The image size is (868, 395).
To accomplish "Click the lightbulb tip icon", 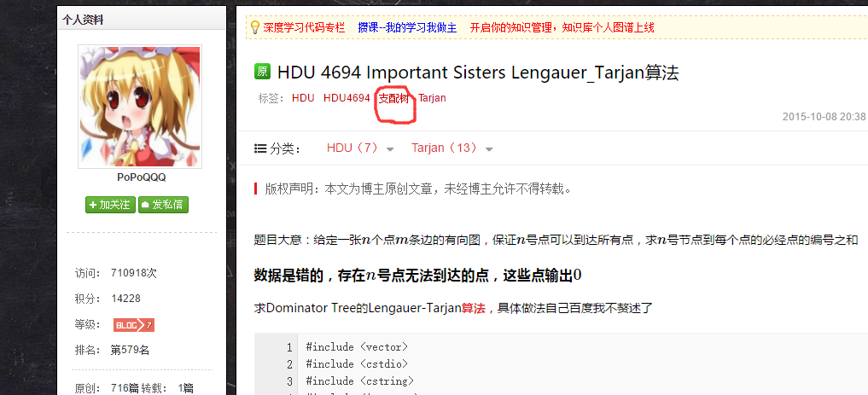I will coord(254,27).
